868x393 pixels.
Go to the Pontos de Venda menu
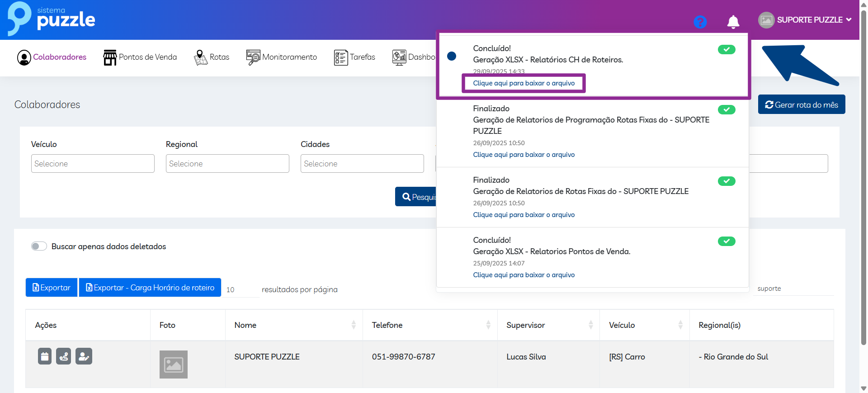tap(140, 57)
